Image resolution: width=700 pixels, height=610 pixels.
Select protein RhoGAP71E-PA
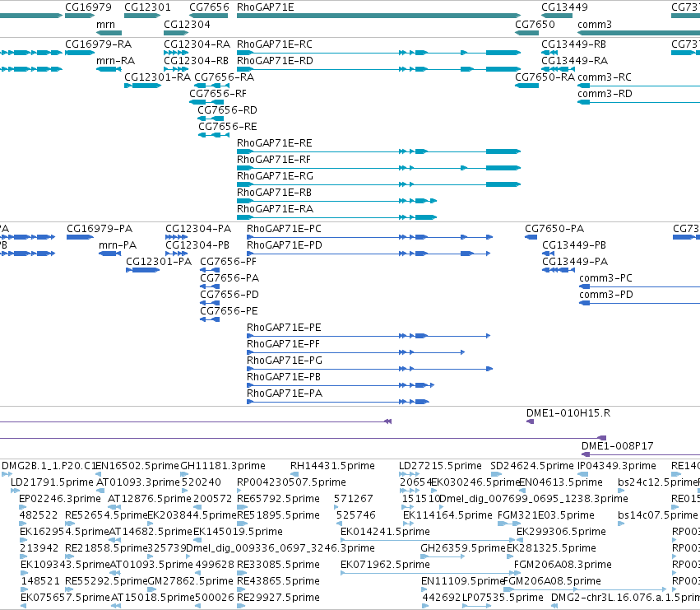[x=285, y=394]
